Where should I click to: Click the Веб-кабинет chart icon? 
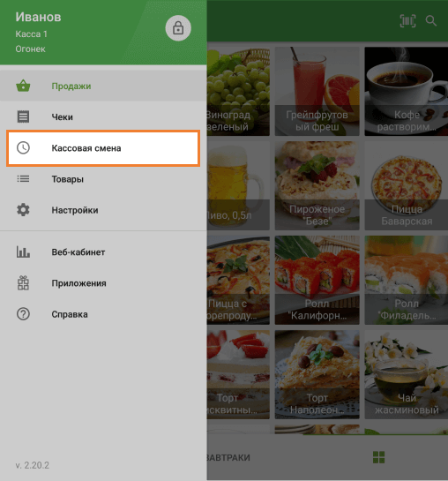click(23, 252)
